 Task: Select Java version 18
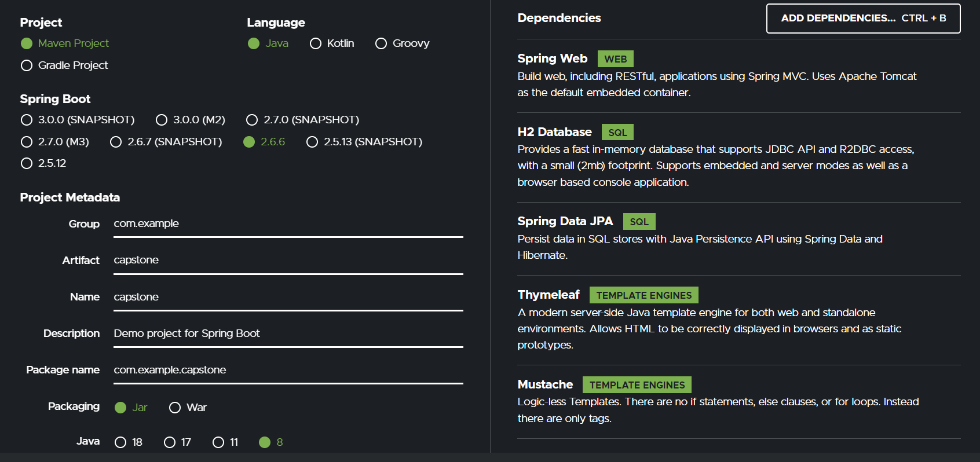(x=129, y=442)
